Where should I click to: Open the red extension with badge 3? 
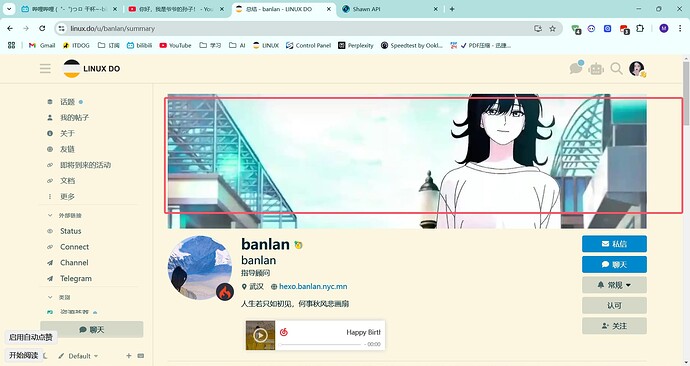click(624, 29)
